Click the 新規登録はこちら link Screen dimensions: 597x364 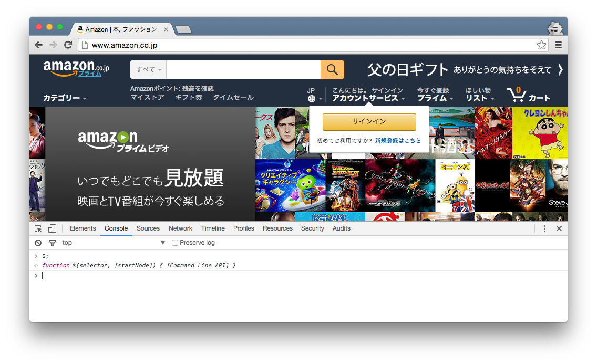(x=398, y=141)
